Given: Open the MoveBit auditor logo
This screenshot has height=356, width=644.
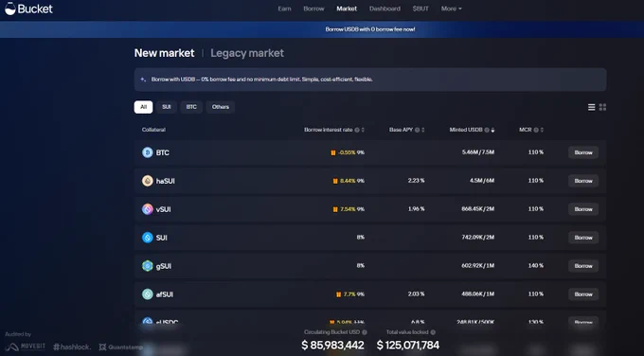Looking at the screenshot, I should [x=25, y=347].
